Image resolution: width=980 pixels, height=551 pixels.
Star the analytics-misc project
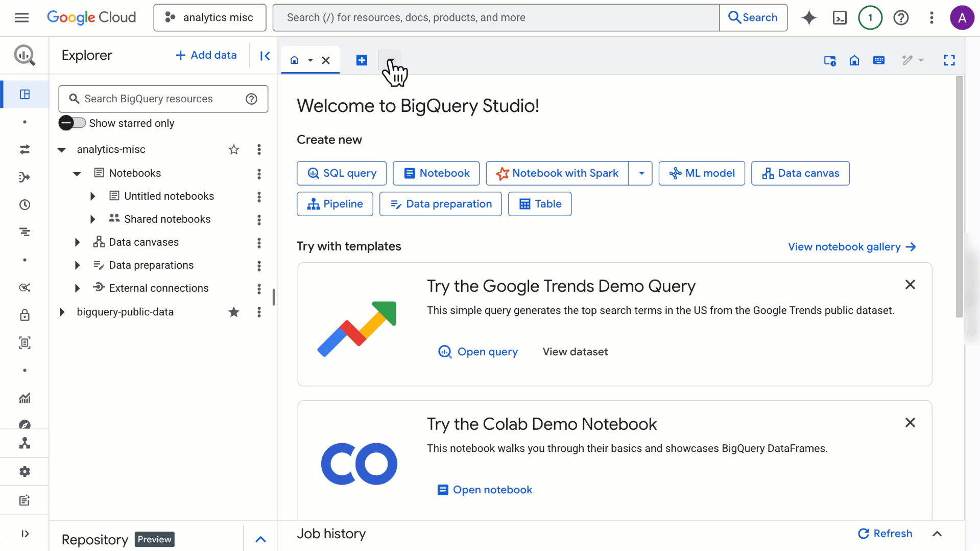coord(234,150)
